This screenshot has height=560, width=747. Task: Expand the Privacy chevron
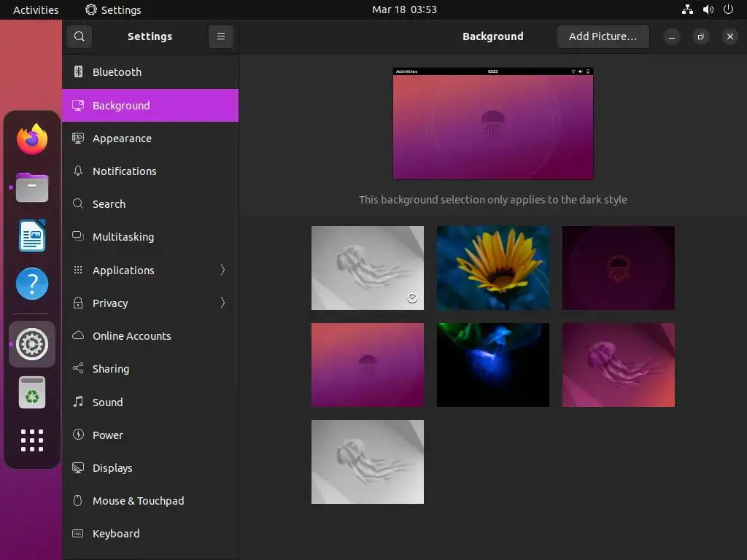(222, 303)
